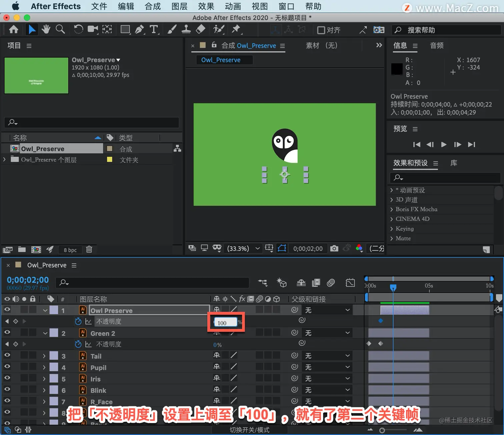Select the Pan Behind anchor tool
Image resolution: width=504 pixels, height=435 pixels.
click(107, 30)
